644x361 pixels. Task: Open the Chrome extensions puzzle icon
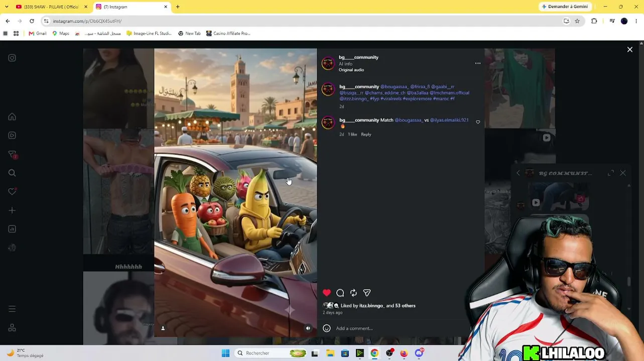click(x=594, y=21)
